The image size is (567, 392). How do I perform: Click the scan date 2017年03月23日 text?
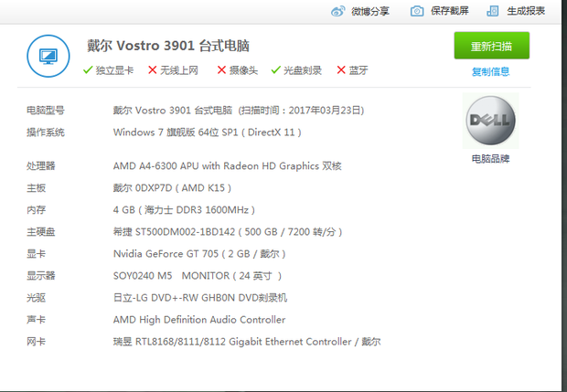click(x=326, y=111)
